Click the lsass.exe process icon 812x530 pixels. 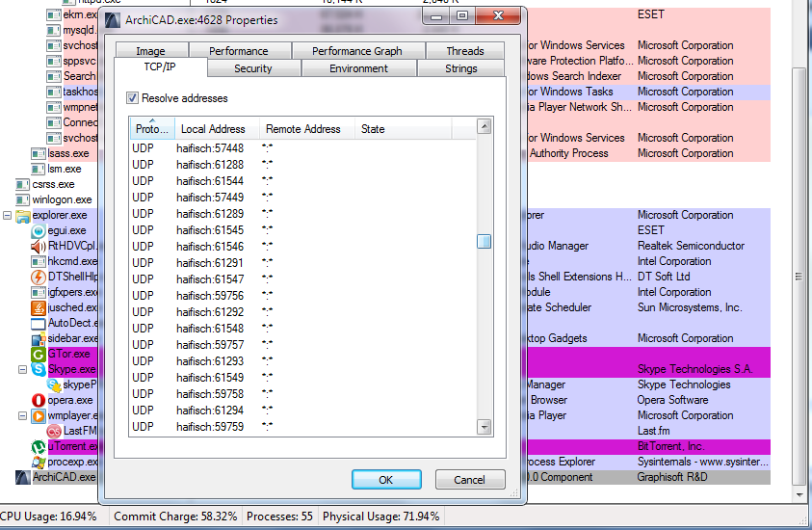tap(39, 154)
